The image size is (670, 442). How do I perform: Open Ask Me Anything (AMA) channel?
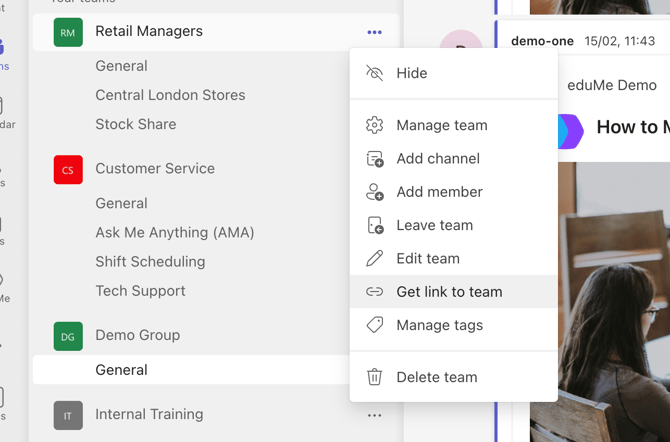point(174,233)
